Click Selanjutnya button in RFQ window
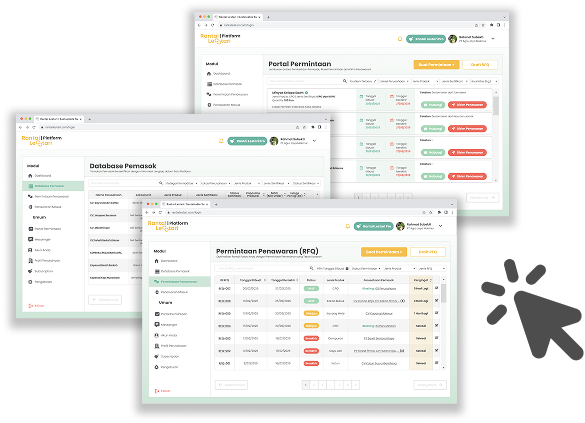The width and height of the screenshot is (585, 423). click(x=430, y=385)
